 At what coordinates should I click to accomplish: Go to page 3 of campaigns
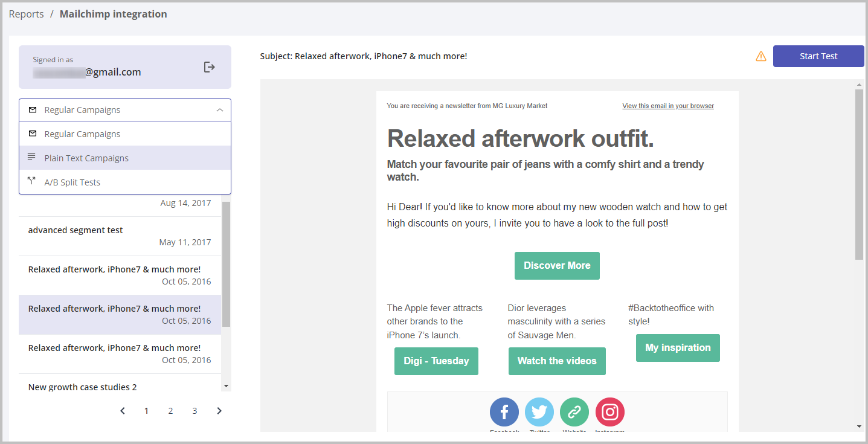tap(195, 411)
